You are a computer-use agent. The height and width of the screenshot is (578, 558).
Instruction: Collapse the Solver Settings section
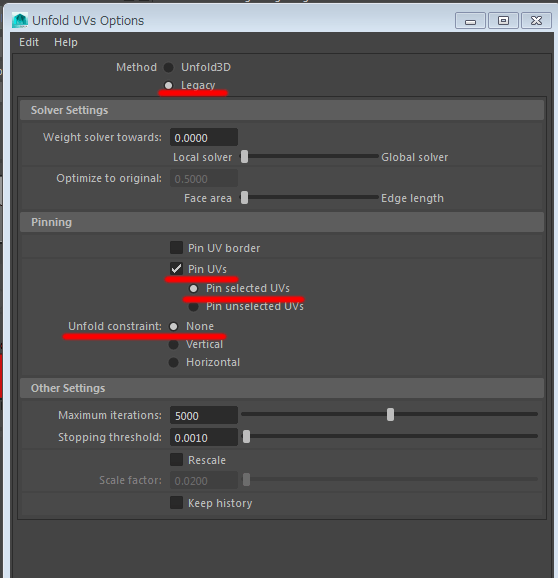(282, 110)
